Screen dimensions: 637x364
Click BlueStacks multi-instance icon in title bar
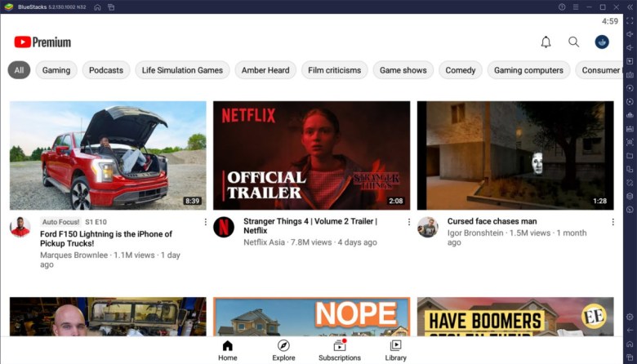click(x=111, y=7)
